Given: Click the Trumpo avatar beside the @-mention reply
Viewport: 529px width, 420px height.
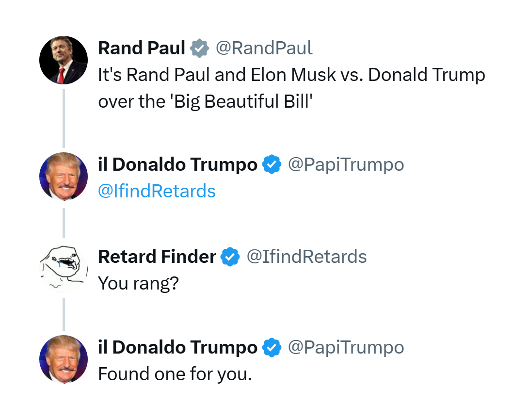Looking at the screenshot, I should point(64,177).
